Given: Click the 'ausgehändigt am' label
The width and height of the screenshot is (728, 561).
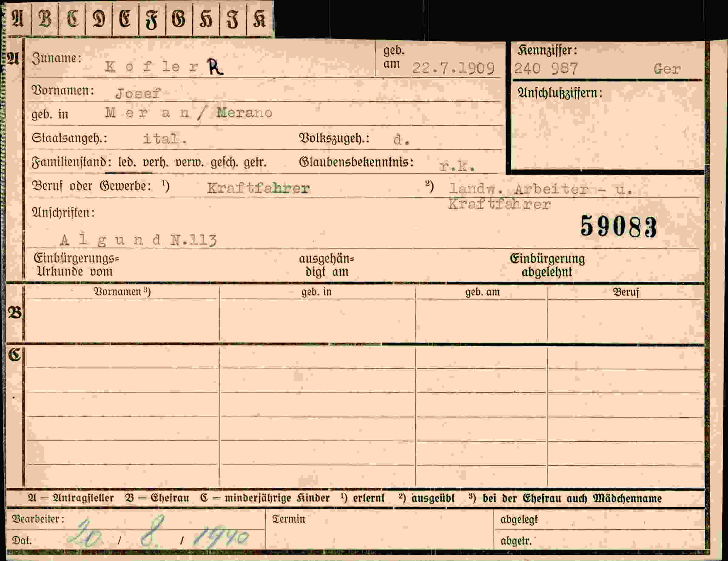Looking at the screenshot, I should (x=327, y=265).
